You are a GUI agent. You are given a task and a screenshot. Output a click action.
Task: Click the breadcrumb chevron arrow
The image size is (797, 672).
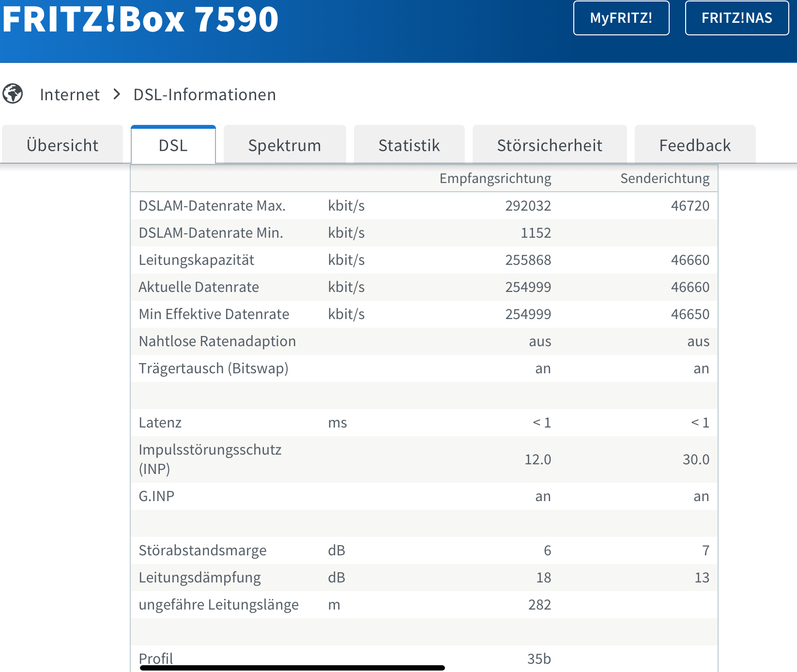point(117,94)
